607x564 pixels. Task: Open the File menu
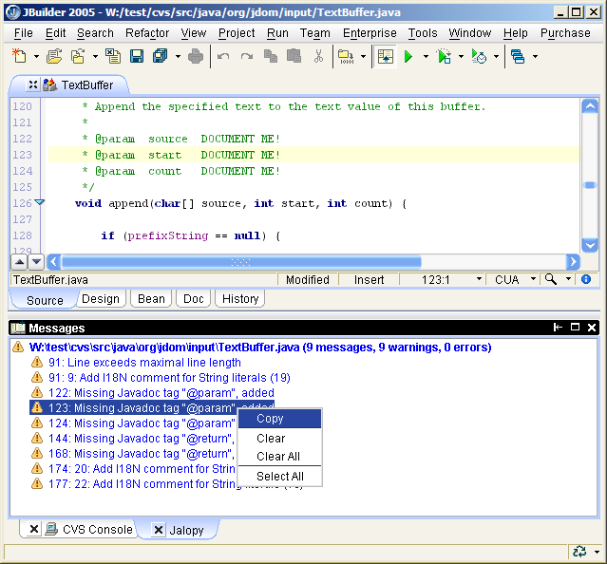(x=23, y=33)
